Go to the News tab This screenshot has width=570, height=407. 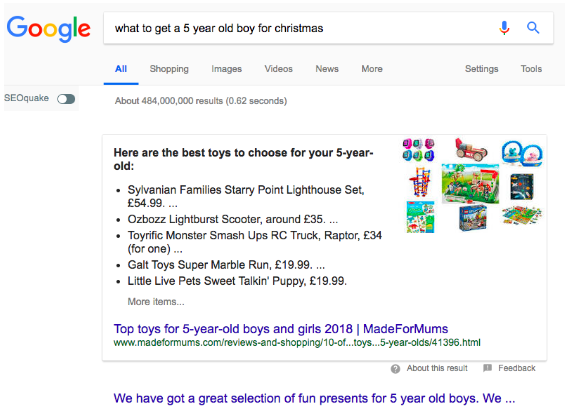click(327, 69)
